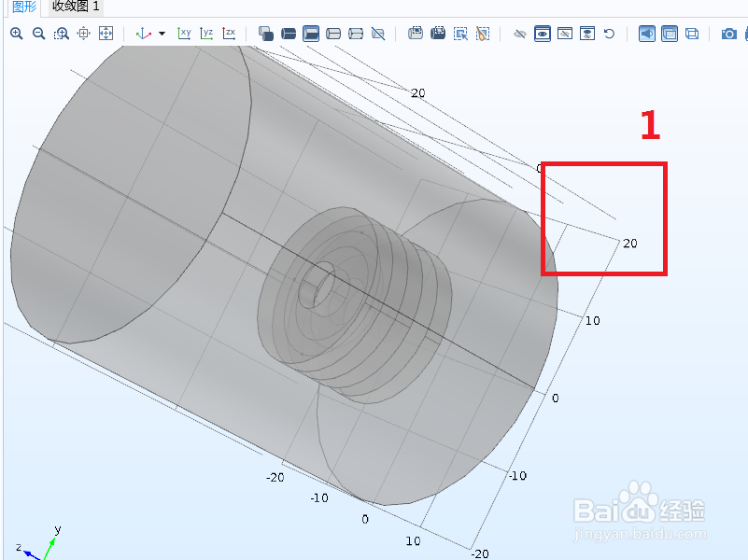748x560 pixels.
Task: Switch to the XY view
Action: point(184,34)
